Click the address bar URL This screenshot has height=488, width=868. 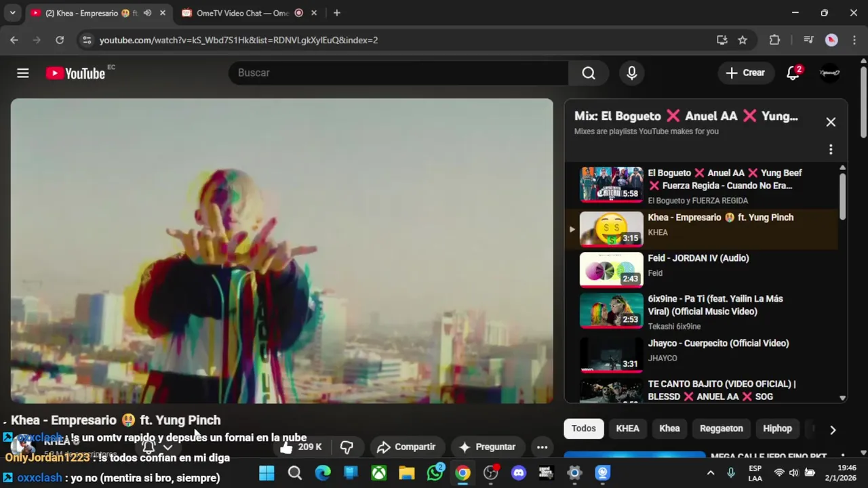[x=239, y=40]
